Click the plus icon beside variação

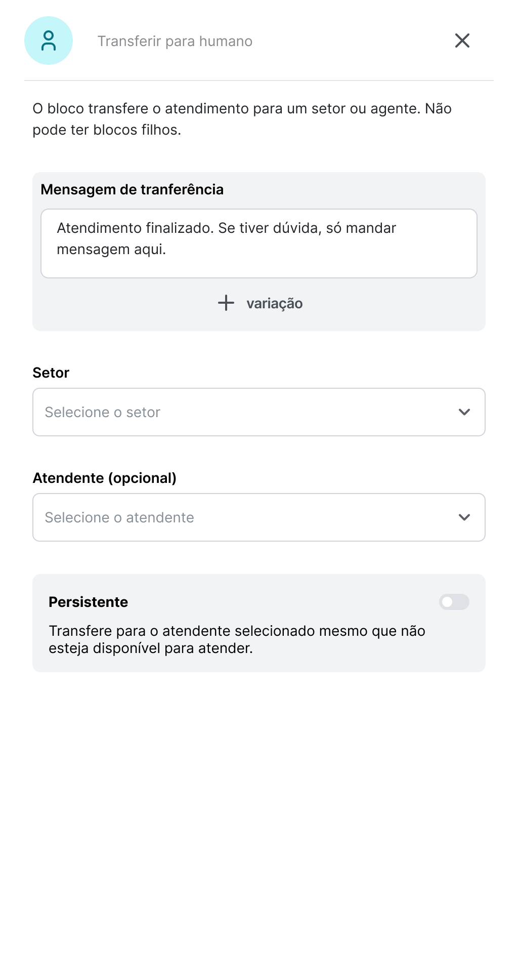point(226,303)
